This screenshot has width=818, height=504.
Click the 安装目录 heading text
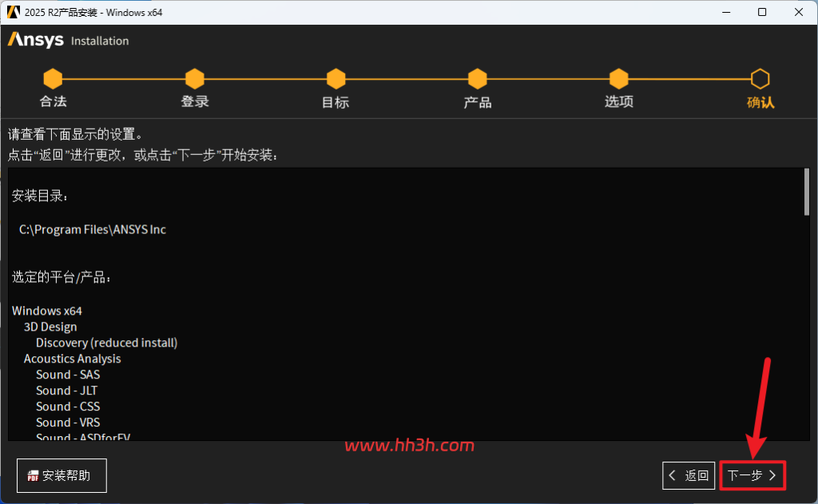(x=40, y=196)
